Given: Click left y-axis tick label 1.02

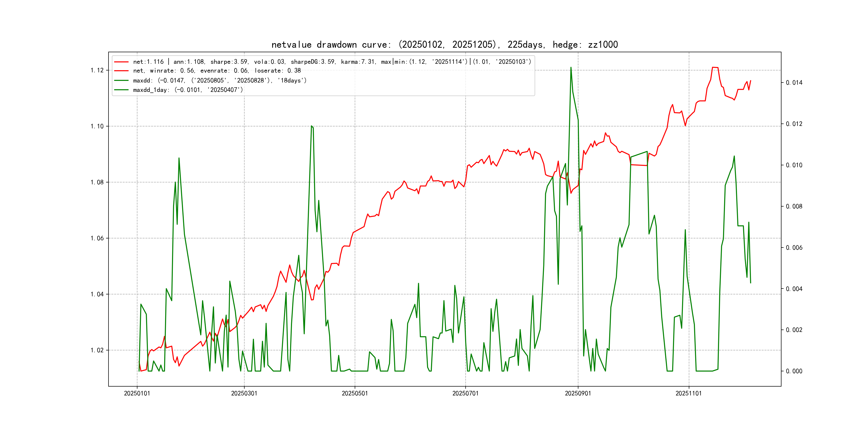Looking at the screenshot, I should (97, 350).
